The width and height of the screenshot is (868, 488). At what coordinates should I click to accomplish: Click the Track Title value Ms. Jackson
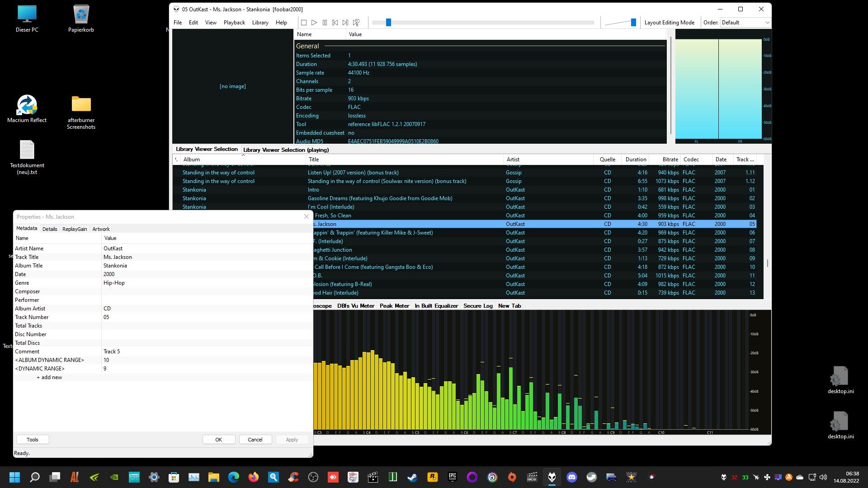pyautogui.click(x=118, y=257)
